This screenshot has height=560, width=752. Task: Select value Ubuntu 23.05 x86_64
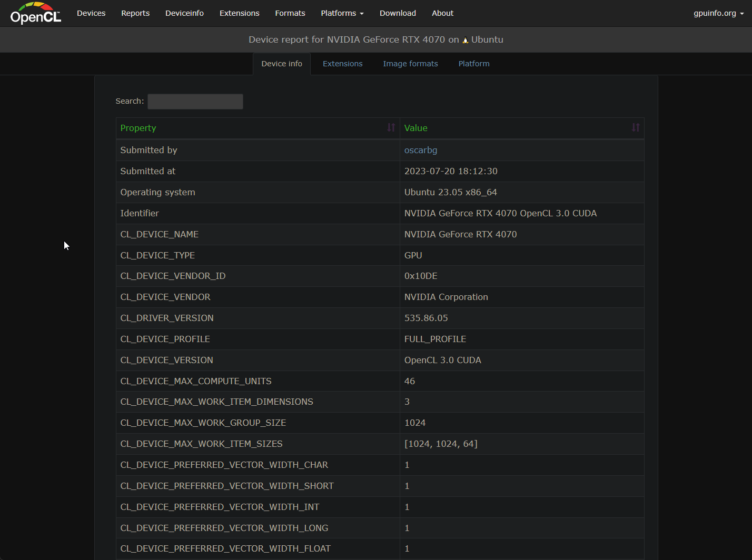point(451,192)
